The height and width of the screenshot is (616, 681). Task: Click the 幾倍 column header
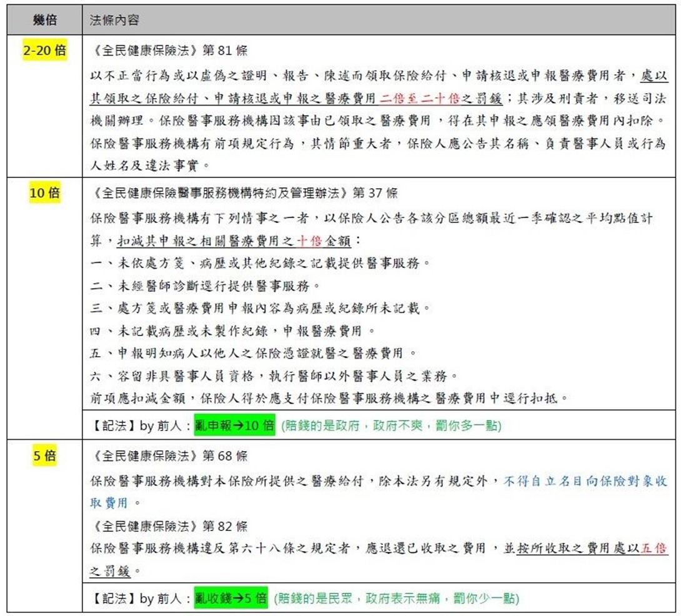click(44, 20)
